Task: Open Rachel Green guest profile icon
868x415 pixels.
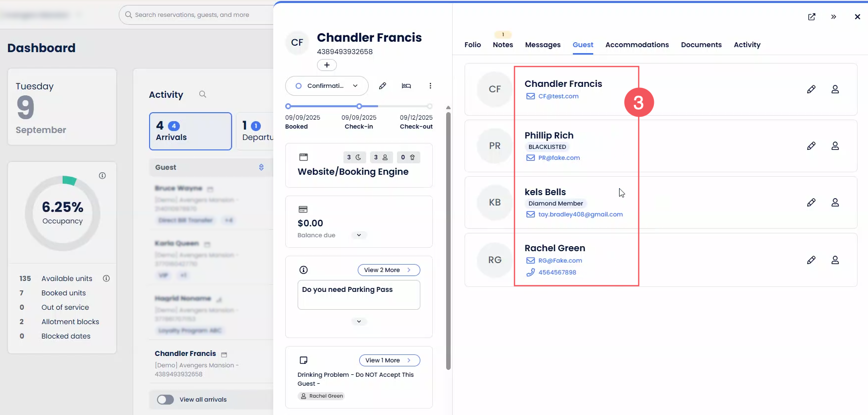Action: (x=835, y=260)
